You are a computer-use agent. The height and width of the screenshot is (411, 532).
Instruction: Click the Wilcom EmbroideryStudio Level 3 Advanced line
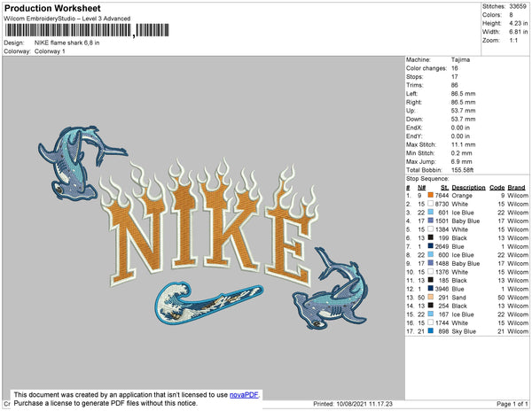click(x=67, y=19)
